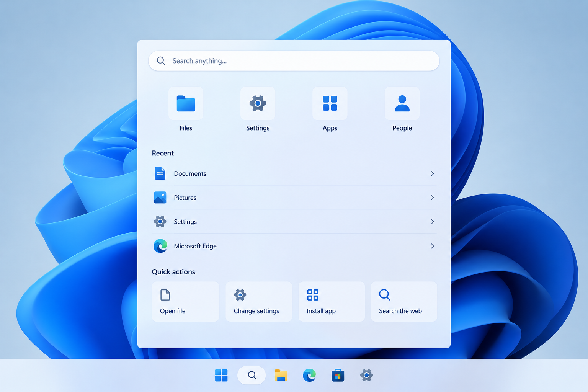
Task: Click the Documents file icon in Recent
Action: [160, 173]
